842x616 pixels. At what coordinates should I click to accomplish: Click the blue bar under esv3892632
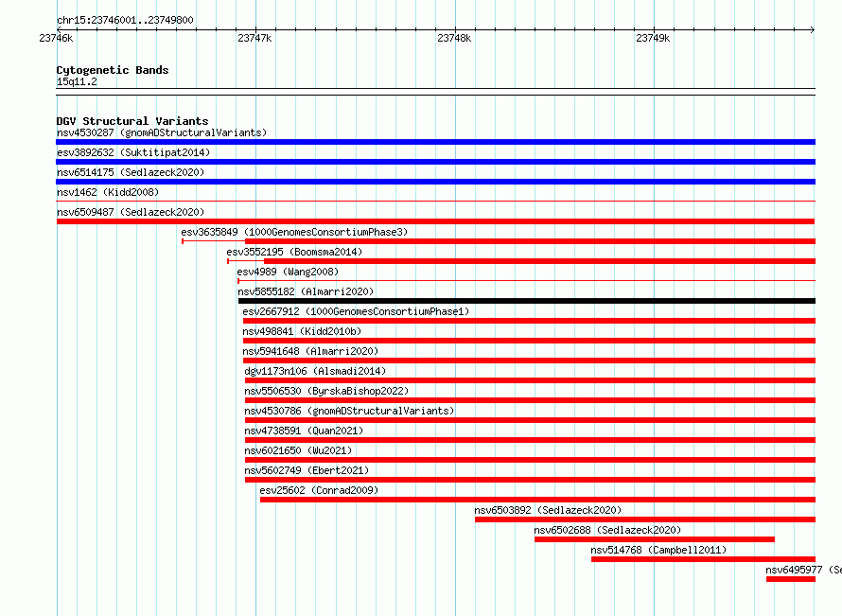(x=435, y=162)
